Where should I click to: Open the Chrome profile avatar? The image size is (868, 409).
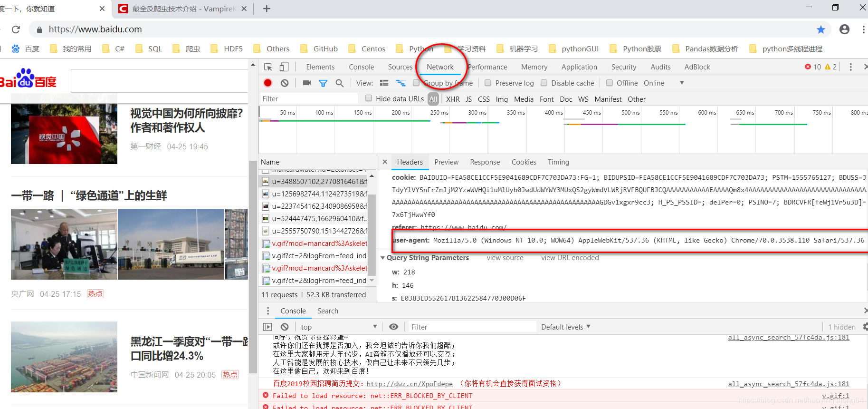click(844, 29)
